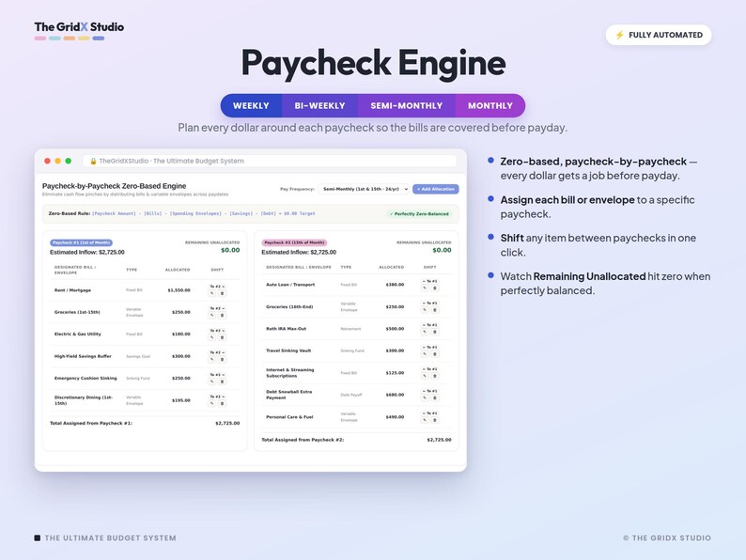Click the Add Allocation button
Screen dimensions: 746x560
(435, 189)
